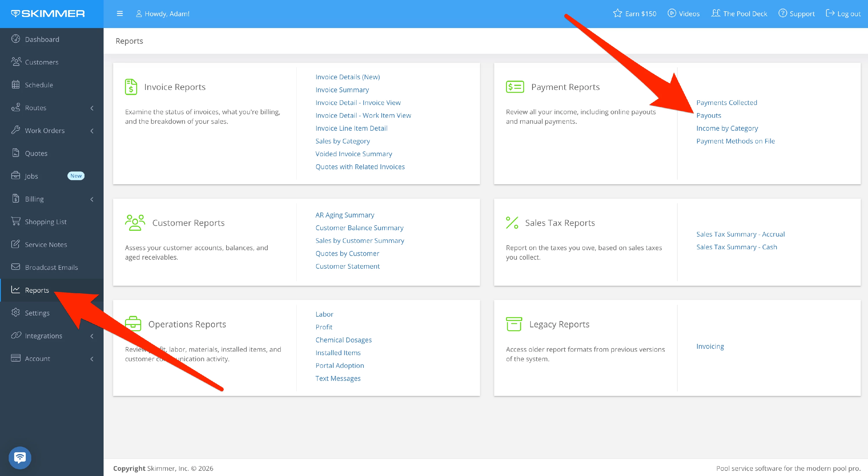Click the hamburger menu icon
868x476 pixels.
119,14
